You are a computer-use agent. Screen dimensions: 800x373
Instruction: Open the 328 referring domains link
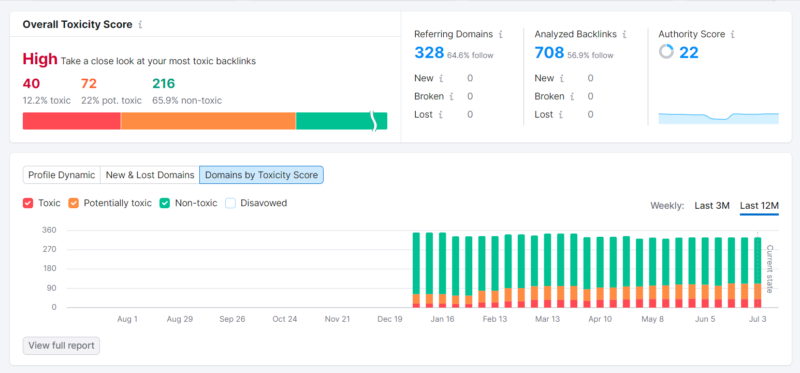click(429, 52)
